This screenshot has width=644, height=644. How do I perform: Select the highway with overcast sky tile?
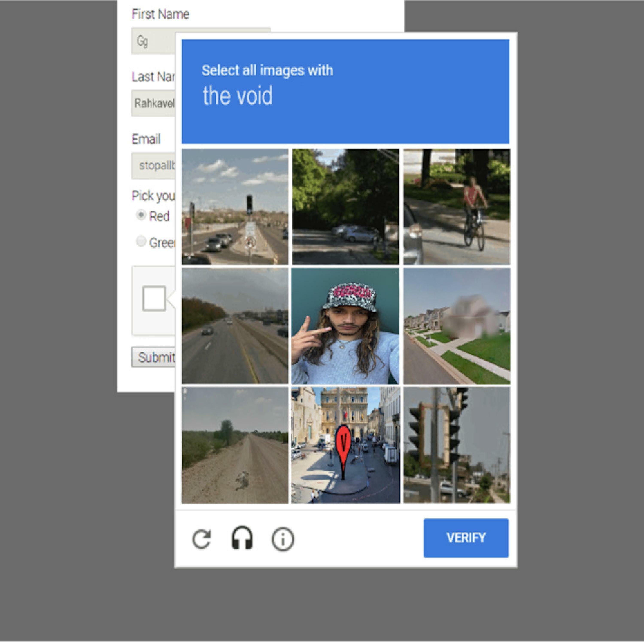click(235, 326)
